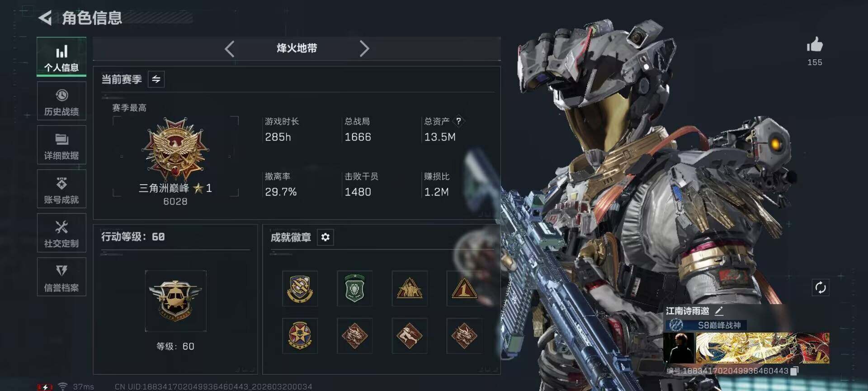Open 信誉档案 credit profile section
Viewport: 868px width, 391px height.
[x=61, y=277]
